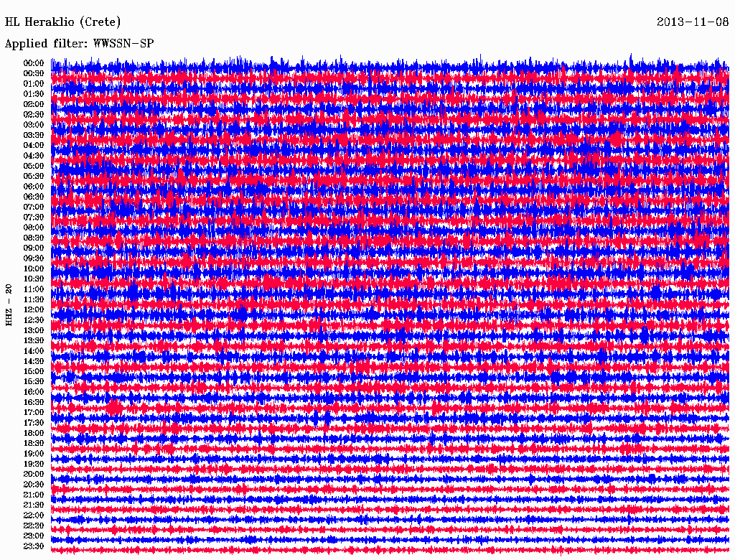Click the vertical axis label 'HHZ - 20'
The image size is (735, 560).
tap(9, 305)
